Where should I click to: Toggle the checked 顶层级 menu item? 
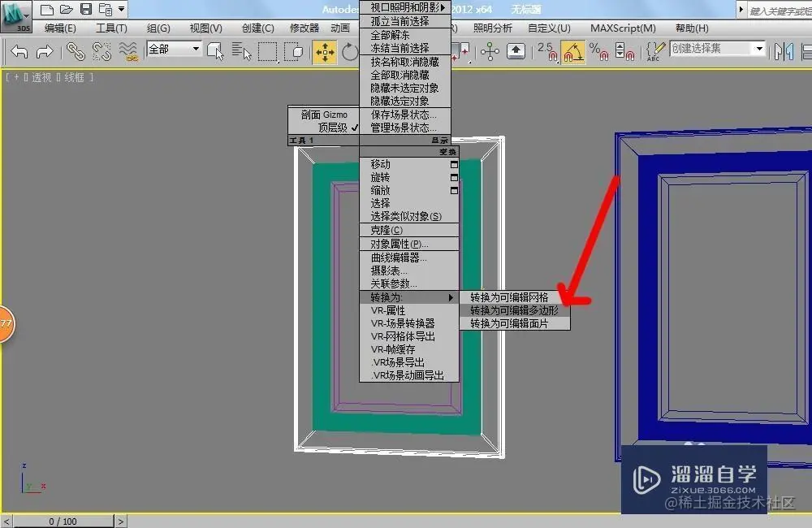[x=324, y=128]
